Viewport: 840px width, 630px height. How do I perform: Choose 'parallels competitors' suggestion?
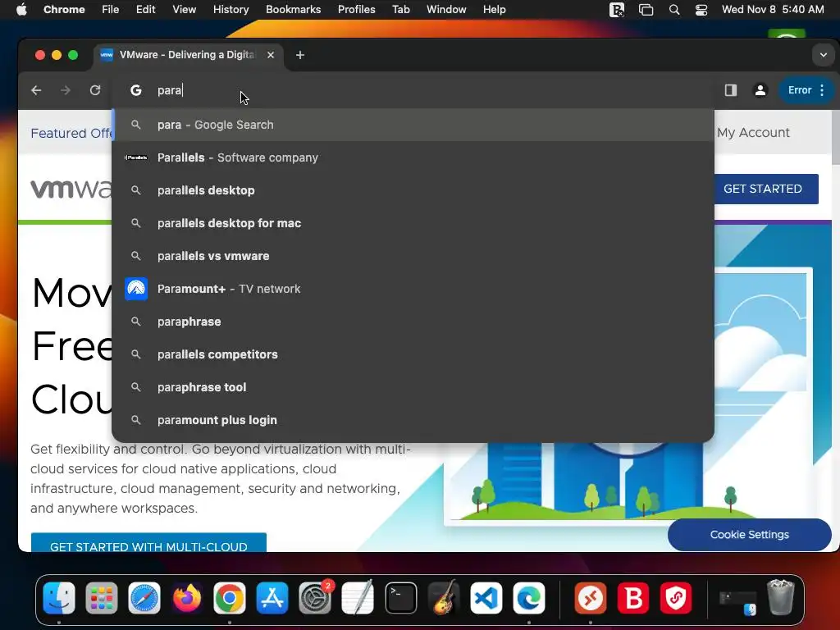[x=413, y=354]
